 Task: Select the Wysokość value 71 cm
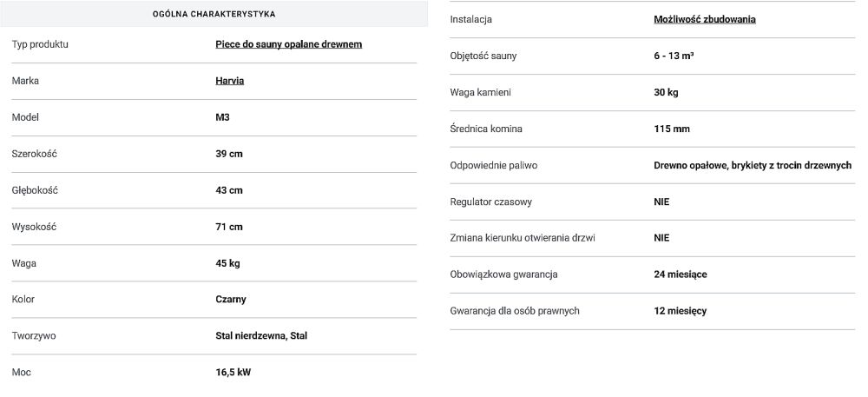229,227
